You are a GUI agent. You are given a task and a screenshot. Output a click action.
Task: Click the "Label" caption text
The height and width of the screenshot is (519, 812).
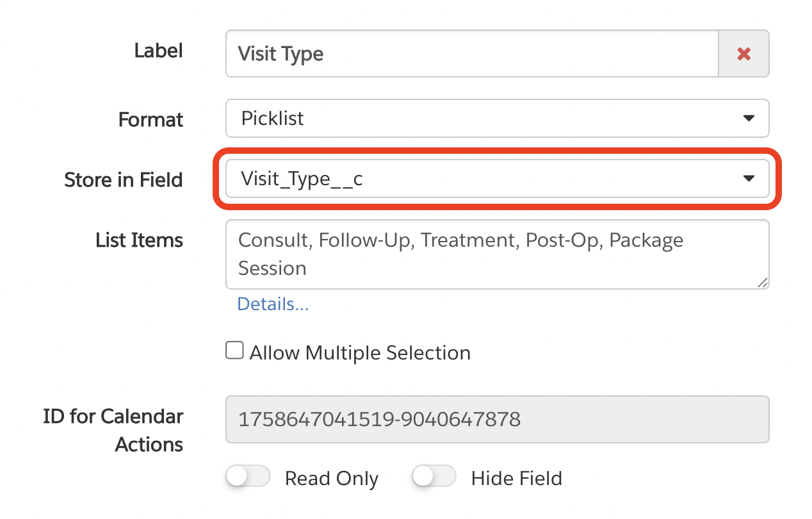point(158,51)
